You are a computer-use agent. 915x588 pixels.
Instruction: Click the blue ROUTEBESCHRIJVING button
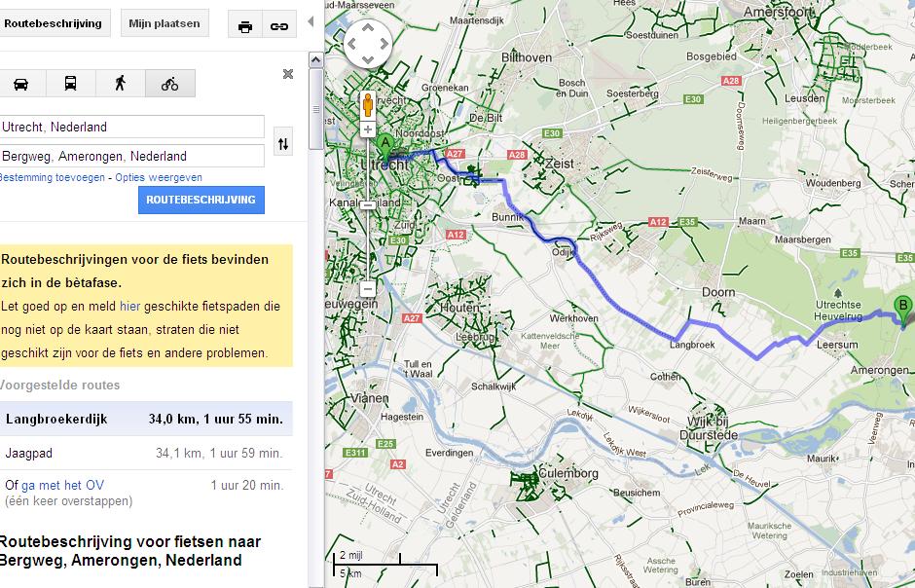click(201, 200)
